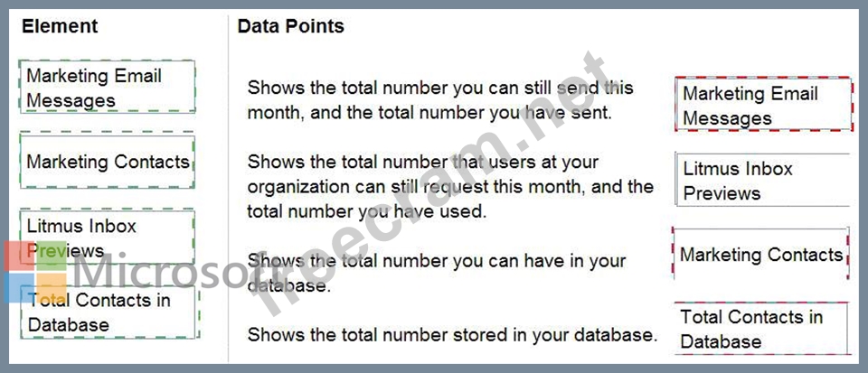Click Total Contacts in Database answer in Data Points
Screen dimensions: 868x373
pyautogui.click(x=762, y=329)
